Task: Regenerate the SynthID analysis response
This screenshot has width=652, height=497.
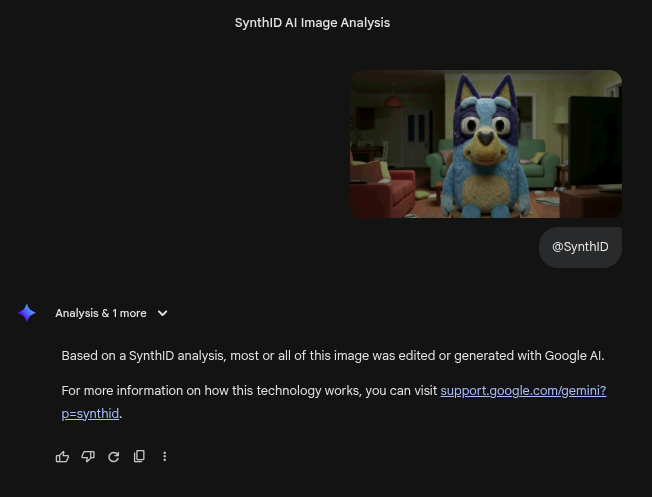Action: pos(113,456)
